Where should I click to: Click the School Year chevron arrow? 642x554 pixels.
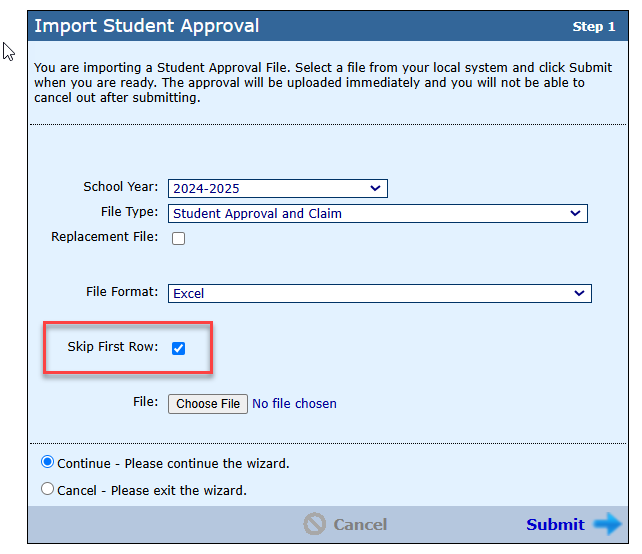tap(375, 188)
